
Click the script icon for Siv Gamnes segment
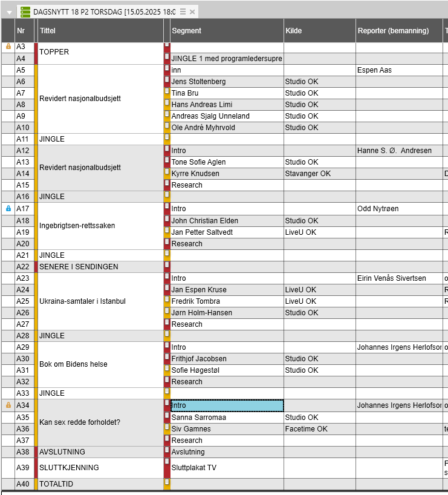click(167, 427)
